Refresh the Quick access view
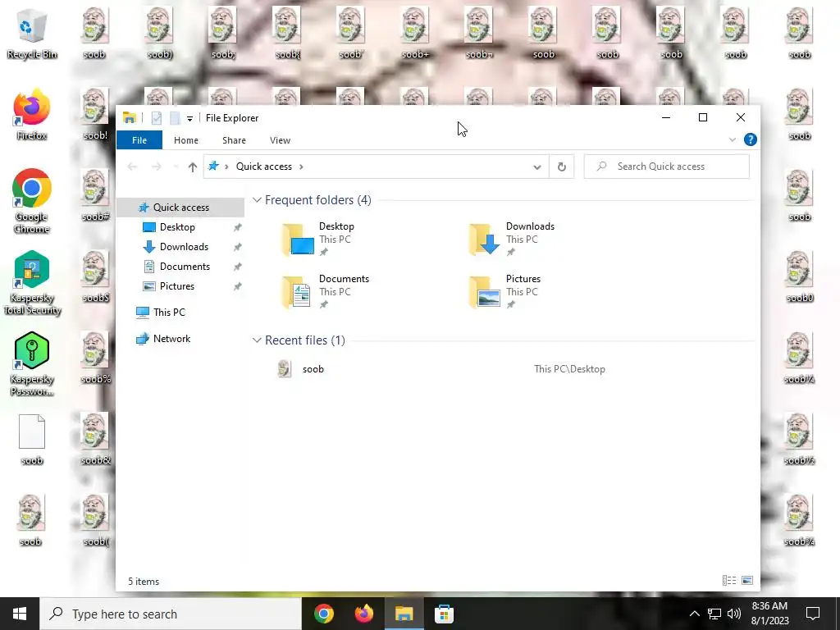The height and width of the screenshot is (630, 840). [561, 167]
